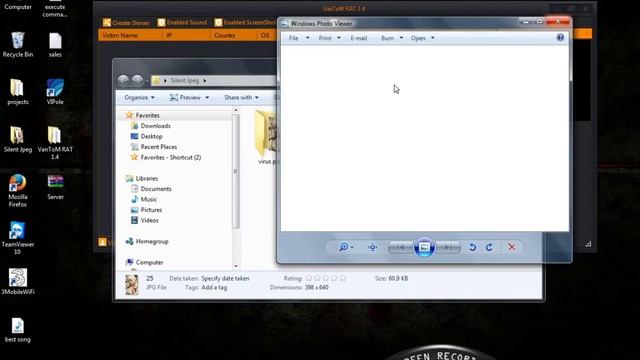The width and height of the screenshot is (640, 360).
Task: Open the sales file on desktop
Action: (x=55, y=45)
